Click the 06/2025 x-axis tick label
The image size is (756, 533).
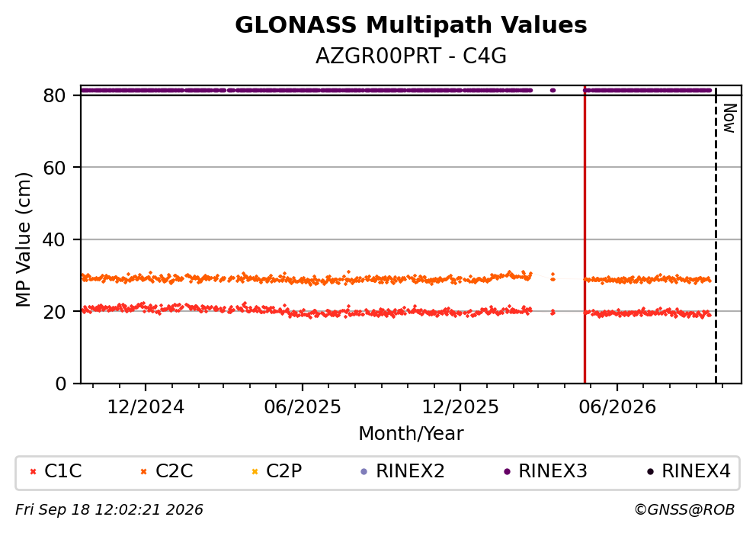(303, 408)
